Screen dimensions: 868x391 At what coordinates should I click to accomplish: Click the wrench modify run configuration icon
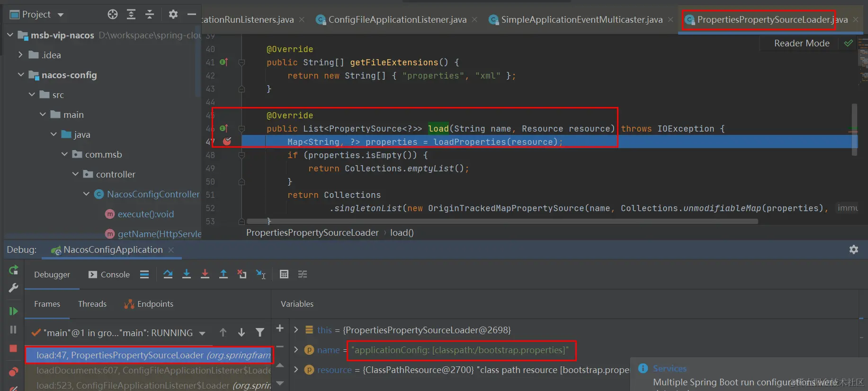(x=13, y=288)
